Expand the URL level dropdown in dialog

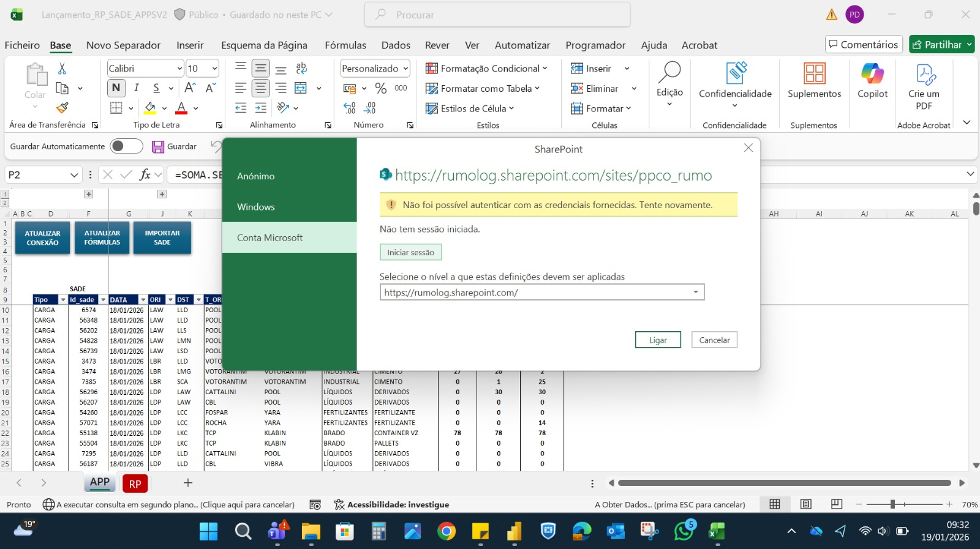696,293
